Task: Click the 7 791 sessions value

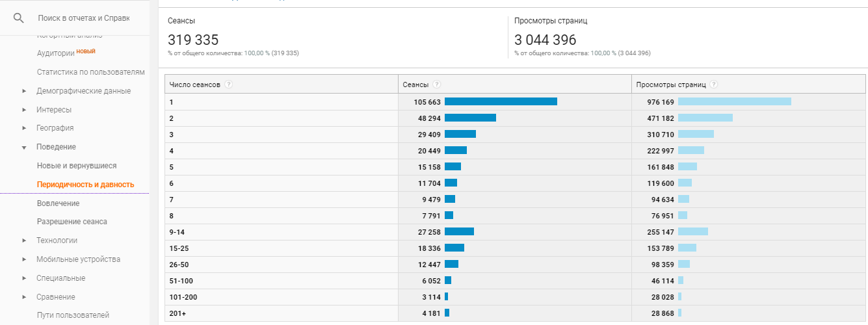Action: click(430, 216)
